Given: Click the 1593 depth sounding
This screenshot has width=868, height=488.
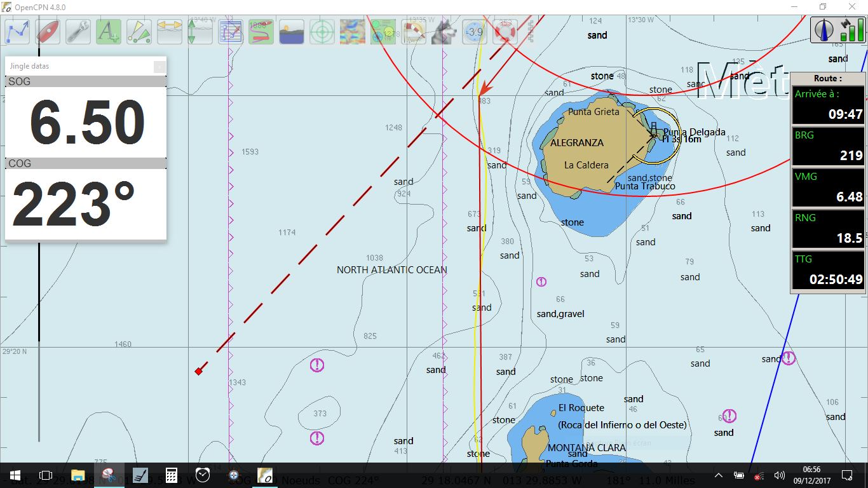Looking at the screenshot, I should coord(250,152).
